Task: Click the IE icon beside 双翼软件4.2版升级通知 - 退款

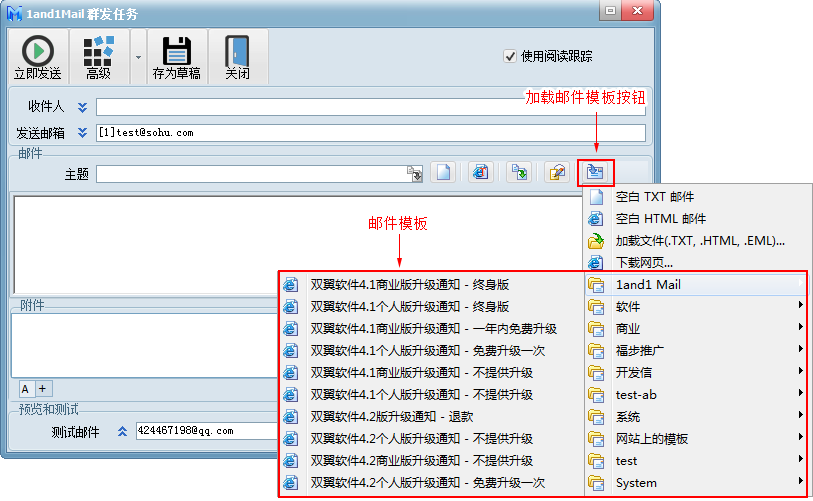Action: (290, 417)
